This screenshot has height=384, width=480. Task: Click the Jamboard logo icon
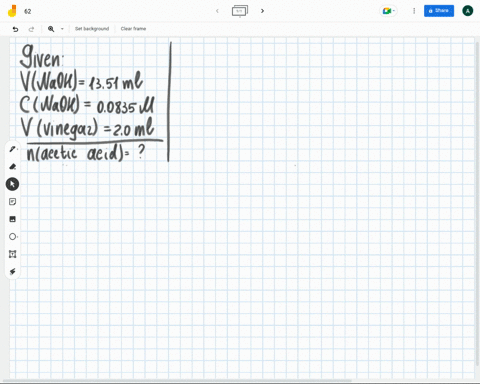pos(12,11)
